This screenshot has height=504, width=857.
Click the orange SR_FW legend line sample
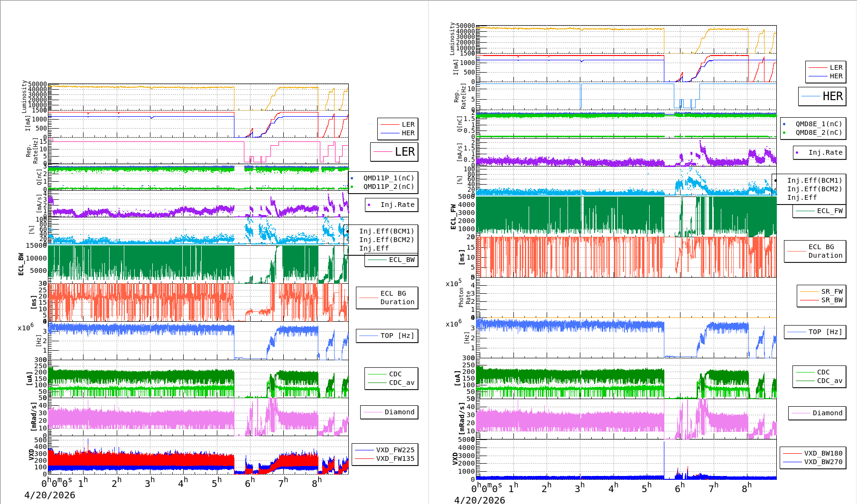coord(809,291)
